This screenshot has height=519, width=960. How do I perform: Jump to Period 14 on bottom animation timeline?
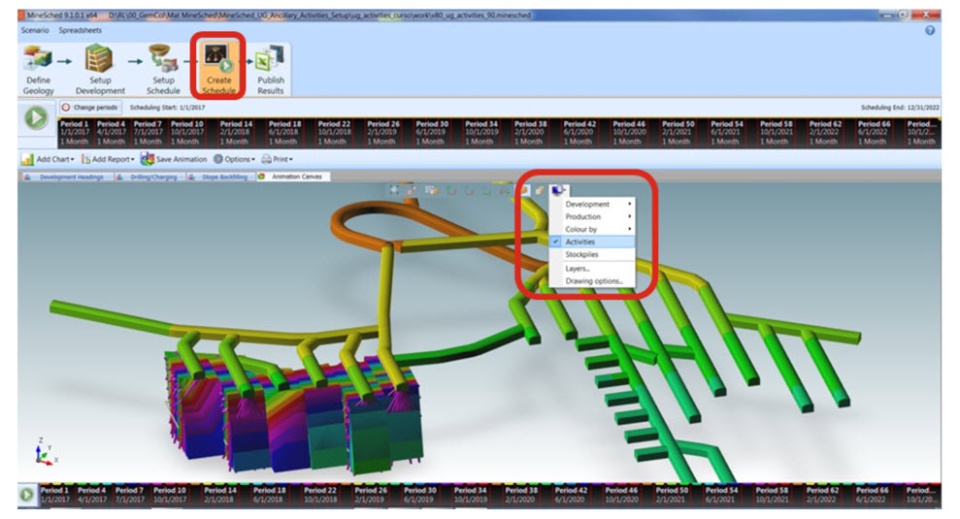(x=220, y=495)
